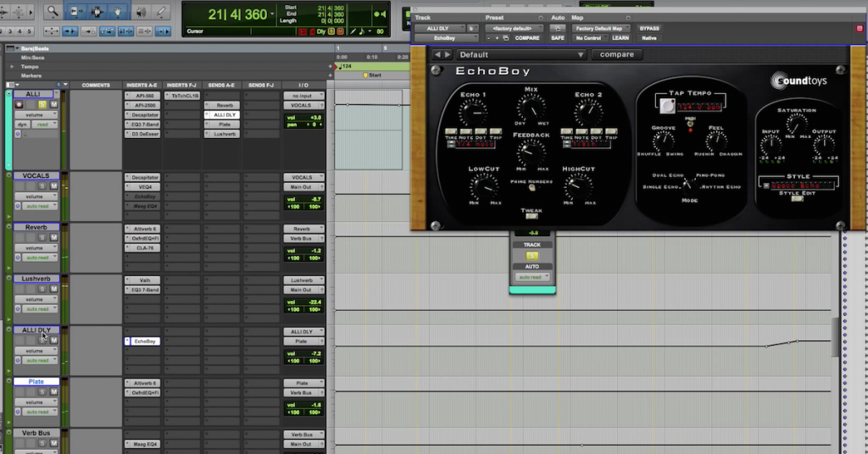The height and width of the screenshot is (454, 868).
Task: Click the COMPARE button in plugin header
Action: tap(527, 38)
